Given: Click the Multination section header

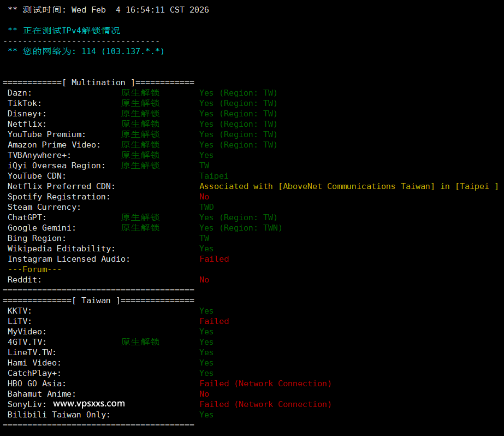Looking at the screenshot, I should tap(98, 83).
